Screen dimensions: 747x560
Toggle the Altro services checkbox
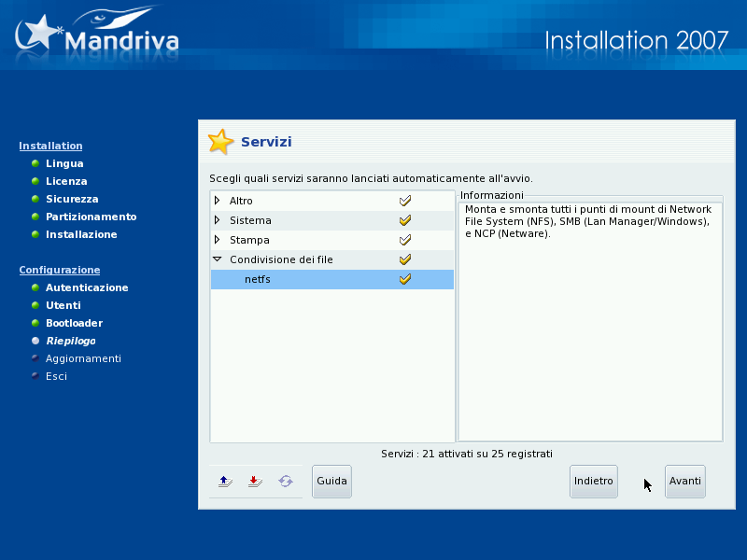click(x=405, y=201)
